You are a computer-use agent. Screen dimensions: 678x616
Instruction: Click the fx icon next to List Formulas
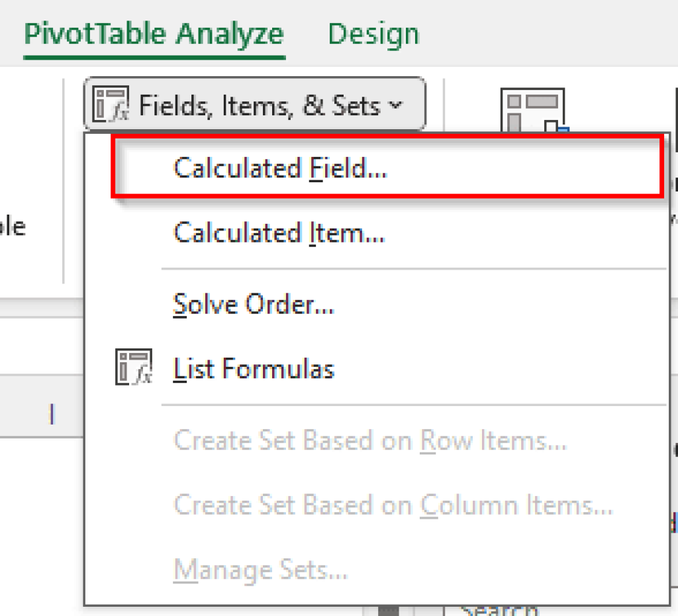coord(134,365)
